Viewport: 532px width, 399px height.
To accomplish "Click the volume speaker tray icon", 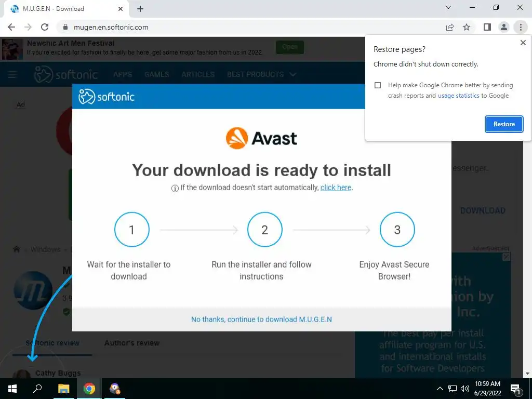I will pos(465,389).
